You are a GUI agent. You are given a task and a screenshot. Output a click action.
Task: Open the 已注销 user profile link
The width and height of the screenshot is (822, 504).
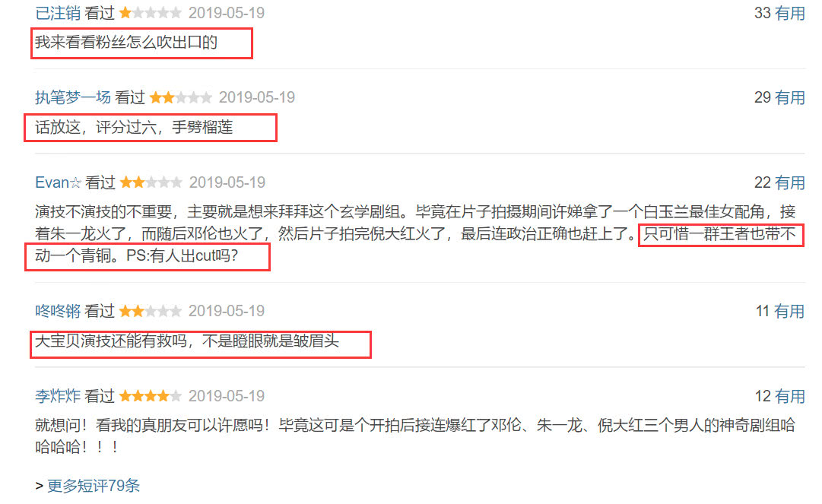tap(58, 13)
